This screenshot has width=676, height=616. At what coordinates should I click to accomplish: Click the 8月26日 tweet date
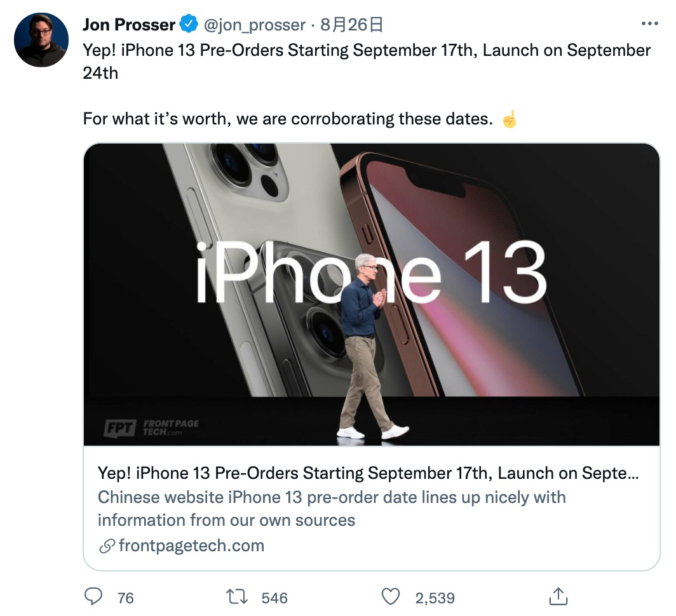click(351, 25)
